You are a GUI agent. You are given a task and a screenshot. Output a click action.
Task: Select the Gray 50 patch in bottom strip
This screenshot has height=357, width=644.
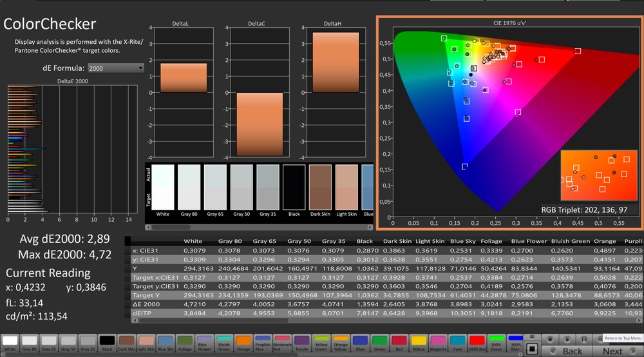pos(68,343)
